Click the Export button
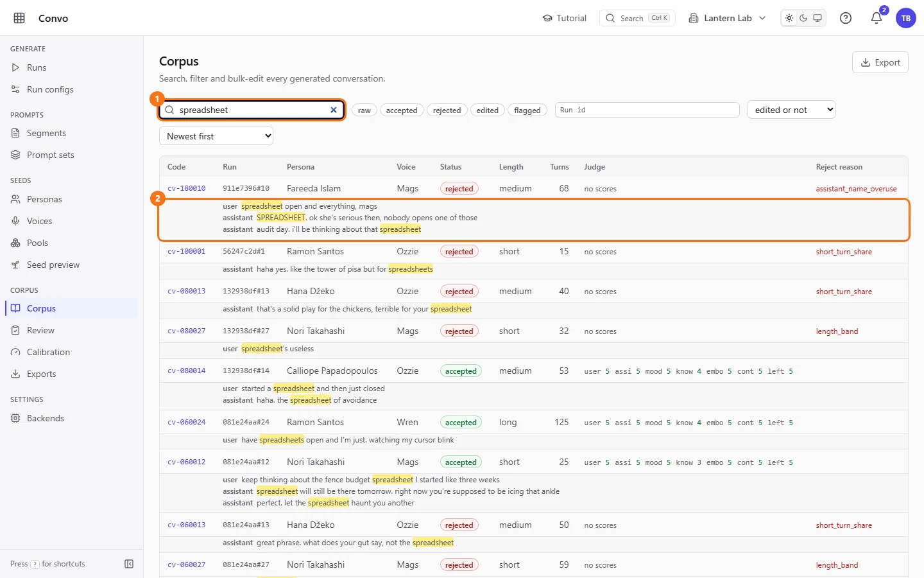This screenshot has width=924, height=578. (x=880, y=62)
